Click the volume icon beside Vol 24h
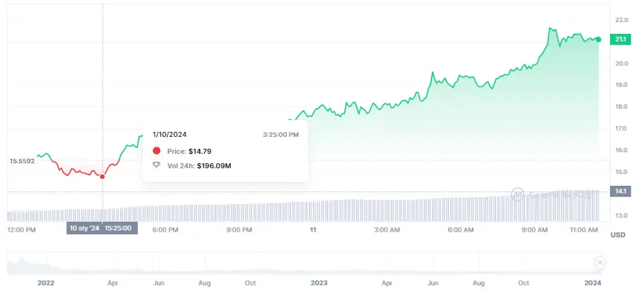644x297 pixels. pyautogui.click(x=157, y=166)
